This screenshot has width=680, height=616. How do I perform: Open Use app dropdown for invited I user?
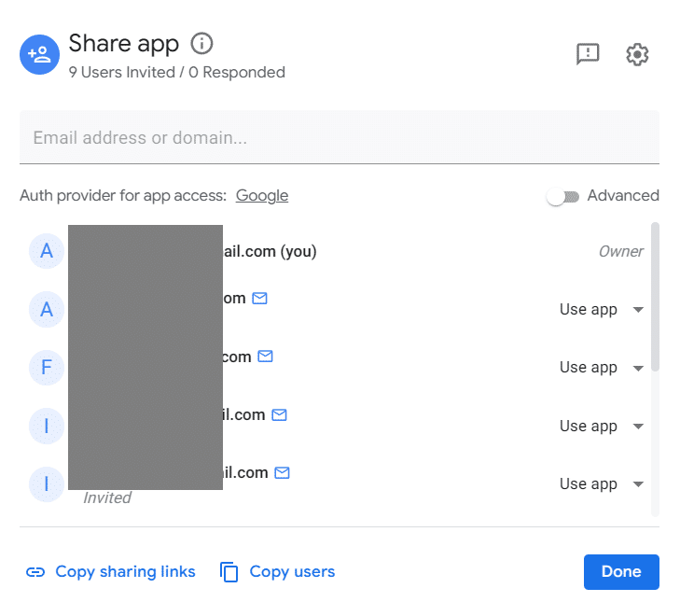(x=602, y=484)
